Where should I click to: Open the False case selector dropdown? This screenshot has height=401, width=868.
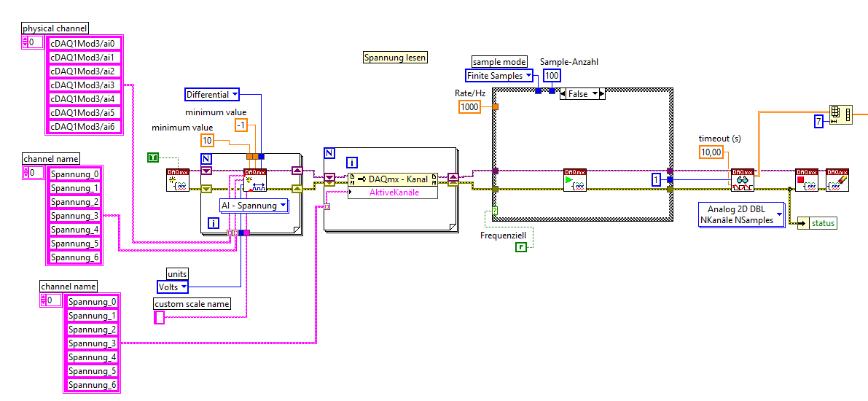point(583,94)
